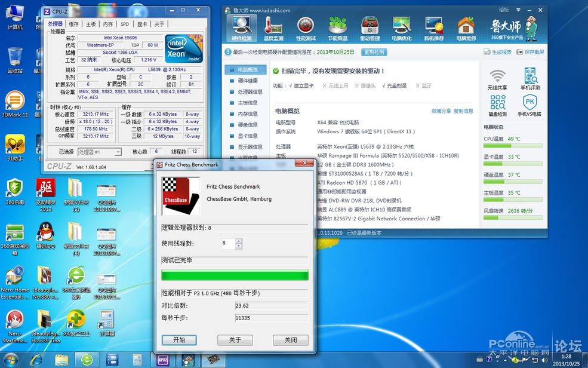Click the 每秒千步 value field 11335
The image size is (588, 368).
pos(271,318)
